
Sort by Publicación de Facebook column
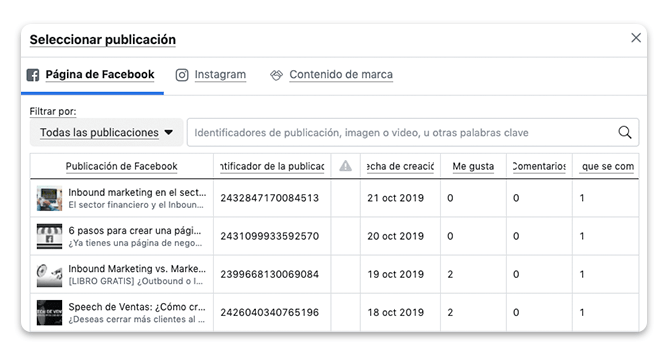[121, 166]
